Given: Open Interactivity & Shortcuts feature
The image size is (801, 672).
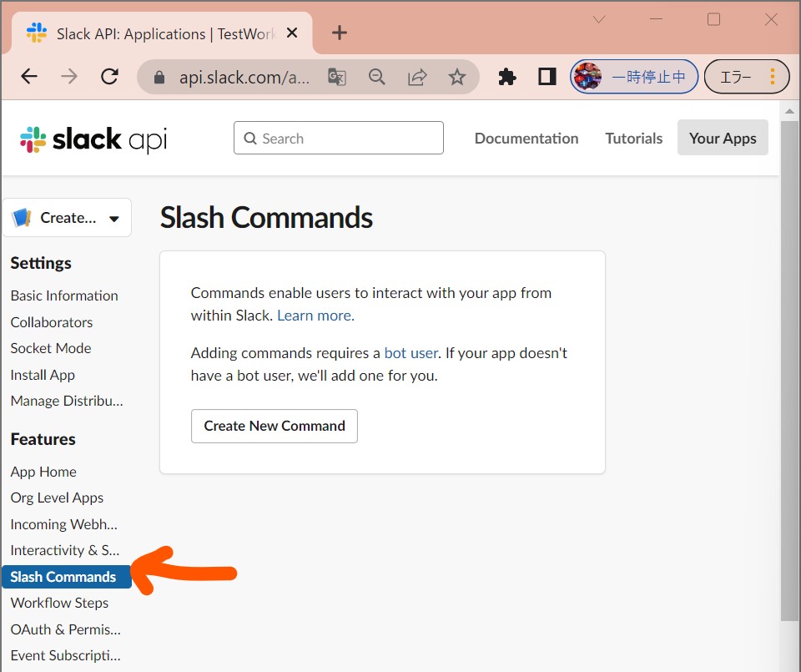Looking at the screenshot, I should click(x=65, y=550).
